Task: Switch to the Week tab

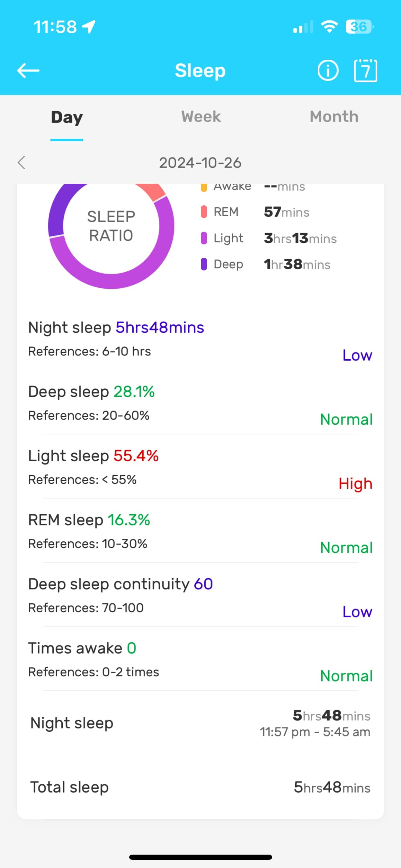Action: [x=201, y=117]
